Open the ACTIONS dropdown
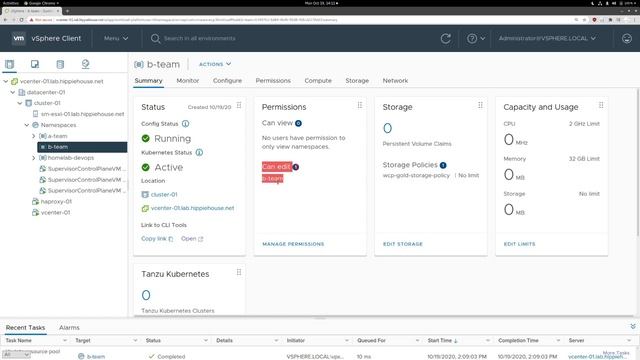640x360 pixels. tap(215, 64)
